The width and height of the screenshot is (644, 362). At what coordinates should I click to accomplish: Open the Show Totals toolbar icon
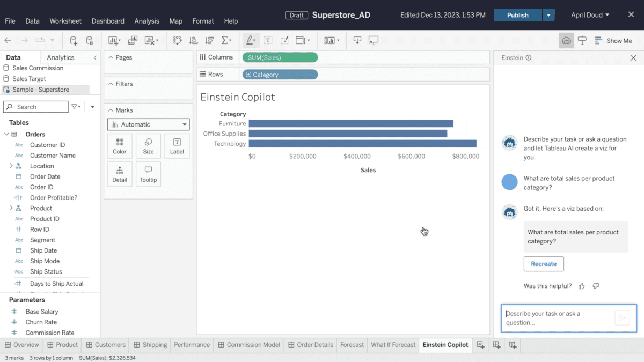(226, 40)
